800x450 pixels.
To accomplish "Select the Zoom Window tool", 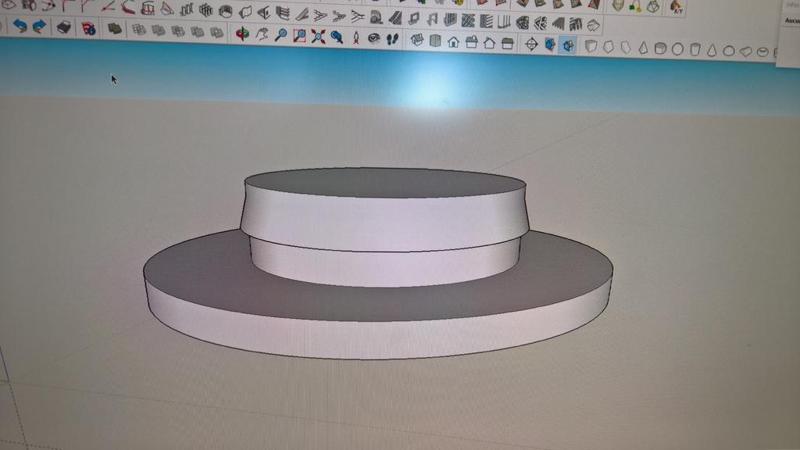I will click(x=299, y=35).
